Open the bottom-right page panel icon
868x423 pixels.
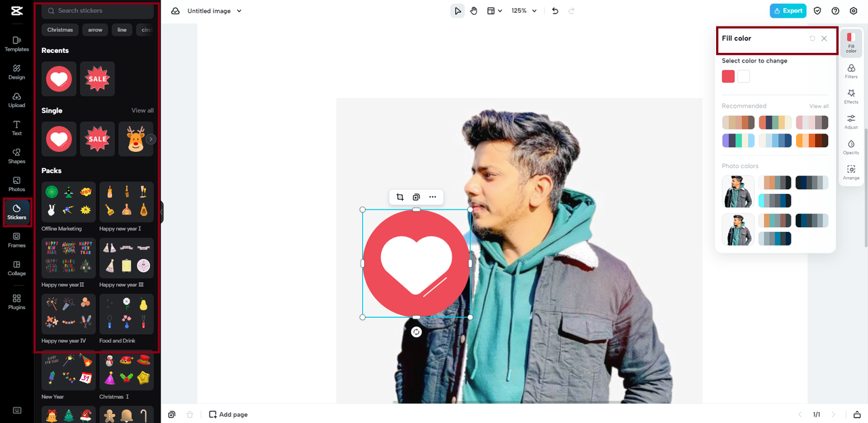pos(857,414)
